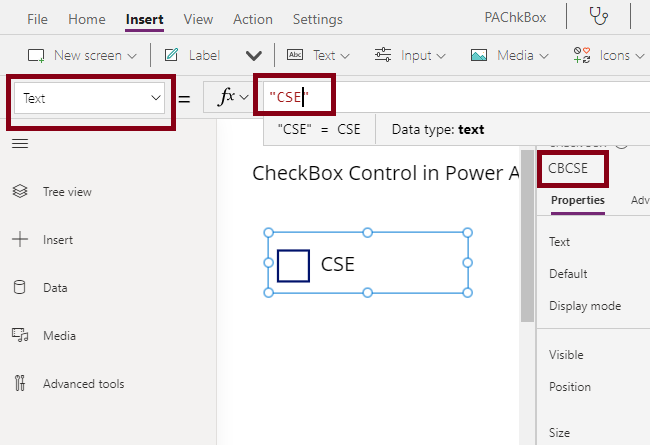The width and height of the screenshot is (650, 445).
Task: Click the CSE checkbox label text
Action: point(337,264)
